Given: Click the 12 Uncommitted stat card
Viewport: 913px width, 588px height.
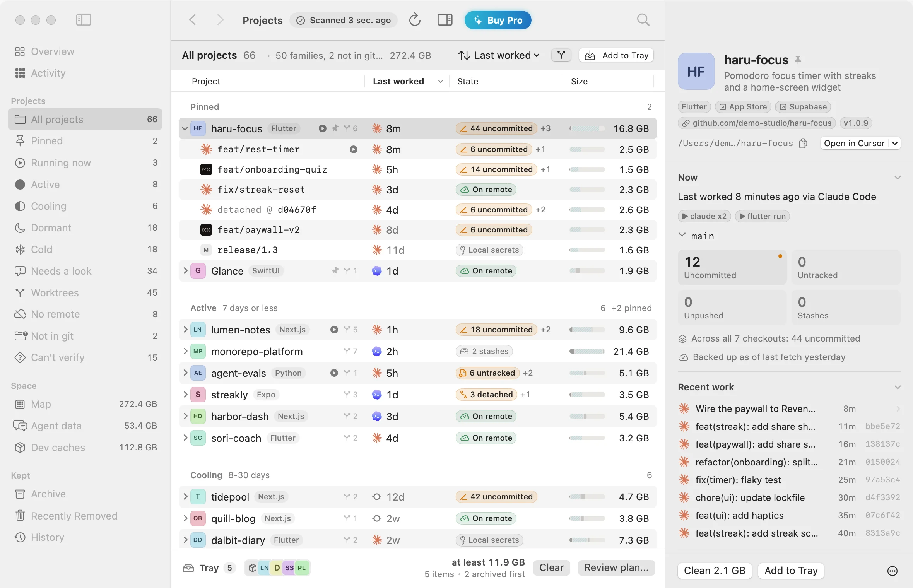Looking at the screenshot, I should point(732,267).
